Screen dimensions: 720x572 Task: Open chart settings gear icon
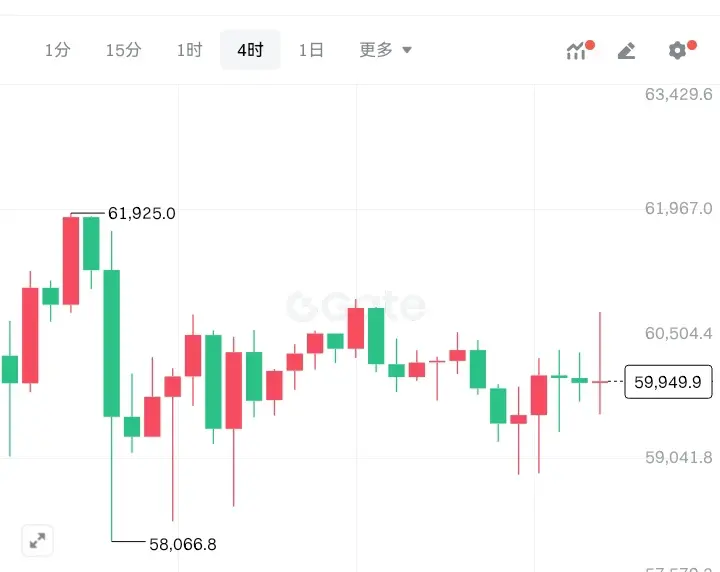click(x=677, y=50)
